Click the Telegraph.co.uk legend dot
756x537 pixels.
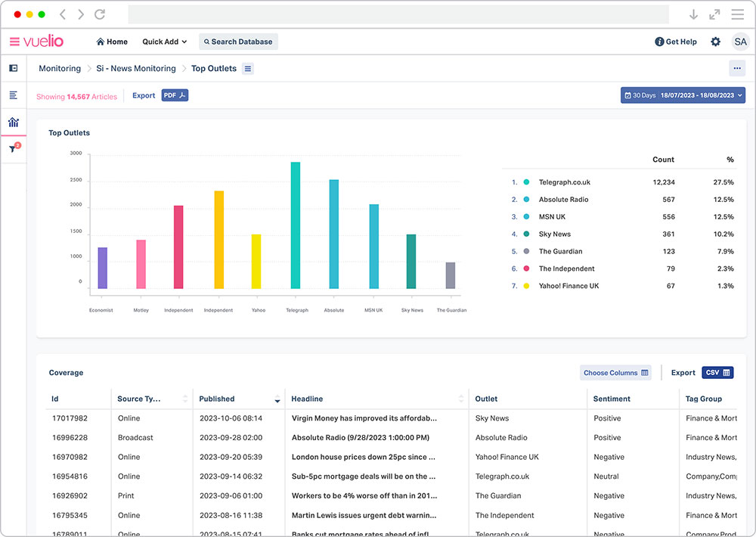[x=526, y=182]
